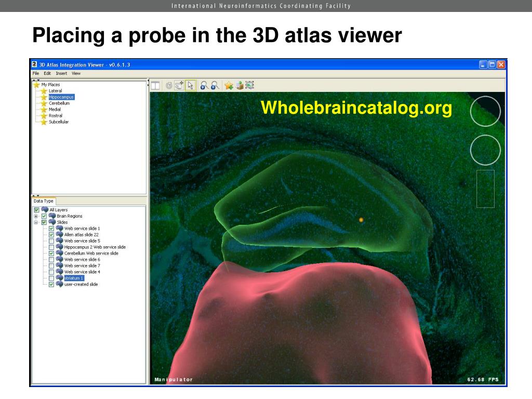Click the '62.68 FPS' readout

[483, 379]
